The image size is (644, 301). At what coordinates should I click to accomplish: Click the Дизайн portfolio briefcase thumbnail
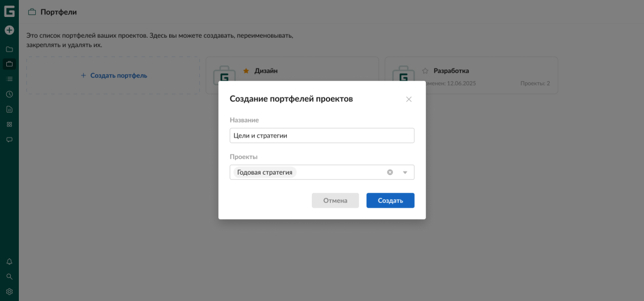tap(225, 74)
